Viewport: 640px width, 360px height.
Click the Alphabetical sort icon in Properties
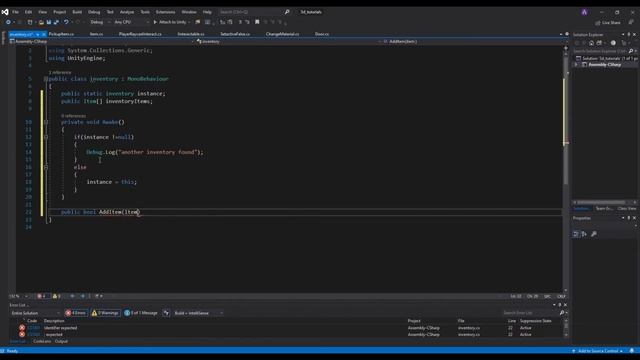point(584,234)
